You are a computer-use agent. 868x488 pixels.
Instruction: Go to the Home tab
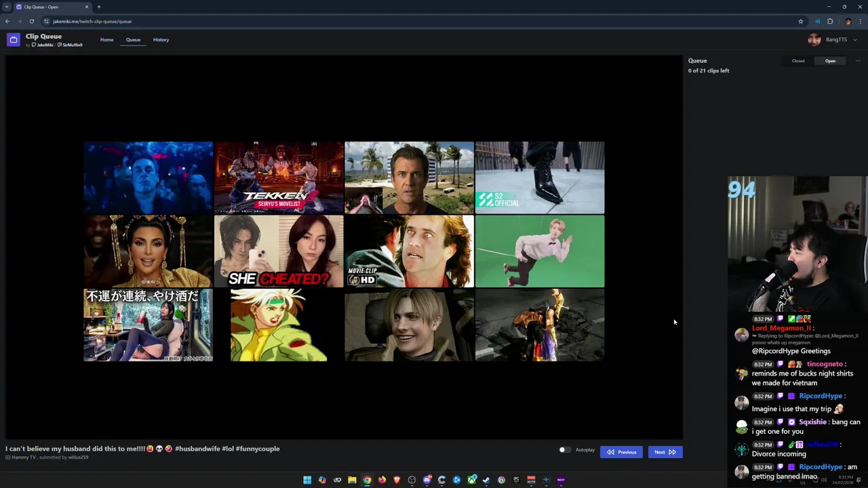[107, 40]
